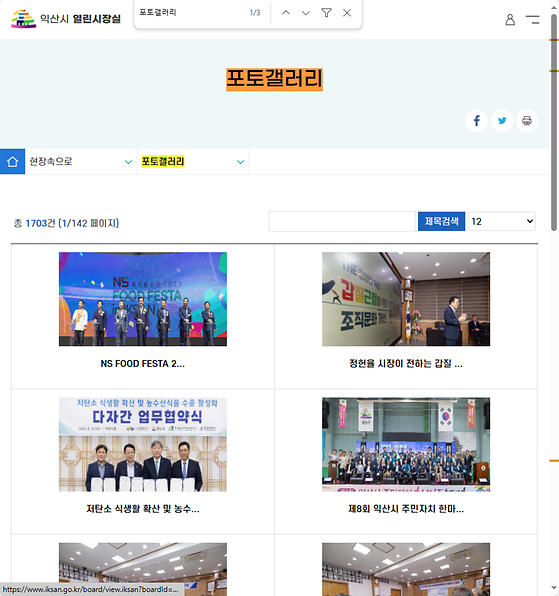
Task: Open the NS FOOD FESTA thumbnail
Action: pyautogui.click(x=143, y=299)
